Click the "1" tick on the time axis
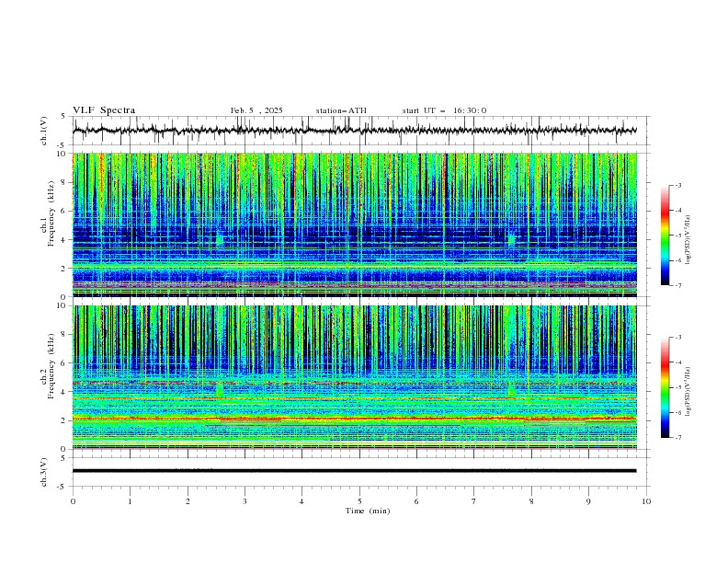 [130, 501]
